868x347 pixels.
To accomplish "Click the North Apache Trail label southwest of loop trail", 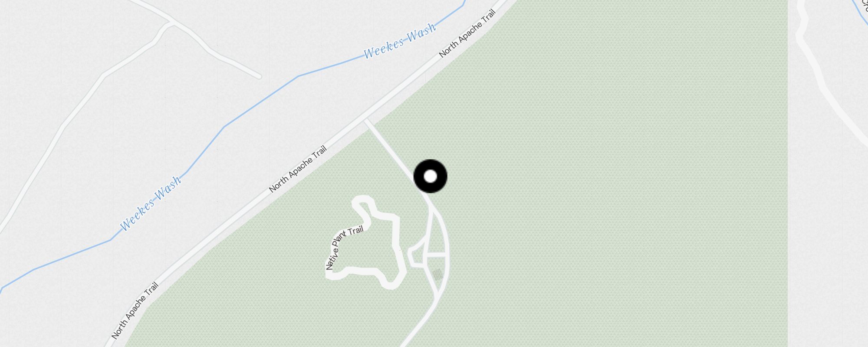I will [135, 311].
